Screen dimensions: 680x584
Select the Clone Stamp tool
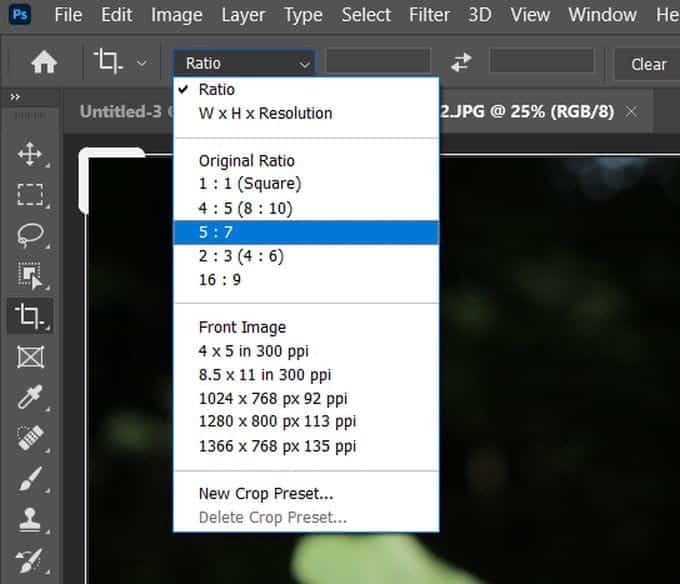pos(30,519)
